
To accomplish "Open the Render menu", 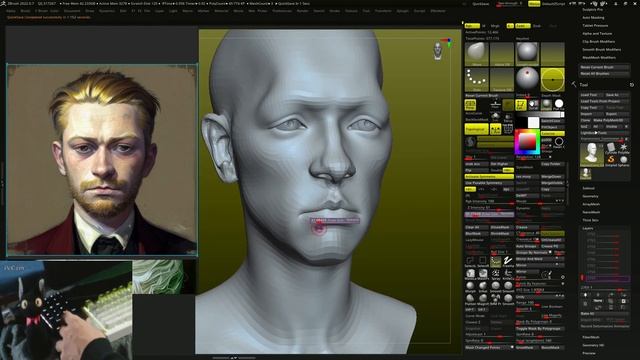I will [x=302, y=11].
